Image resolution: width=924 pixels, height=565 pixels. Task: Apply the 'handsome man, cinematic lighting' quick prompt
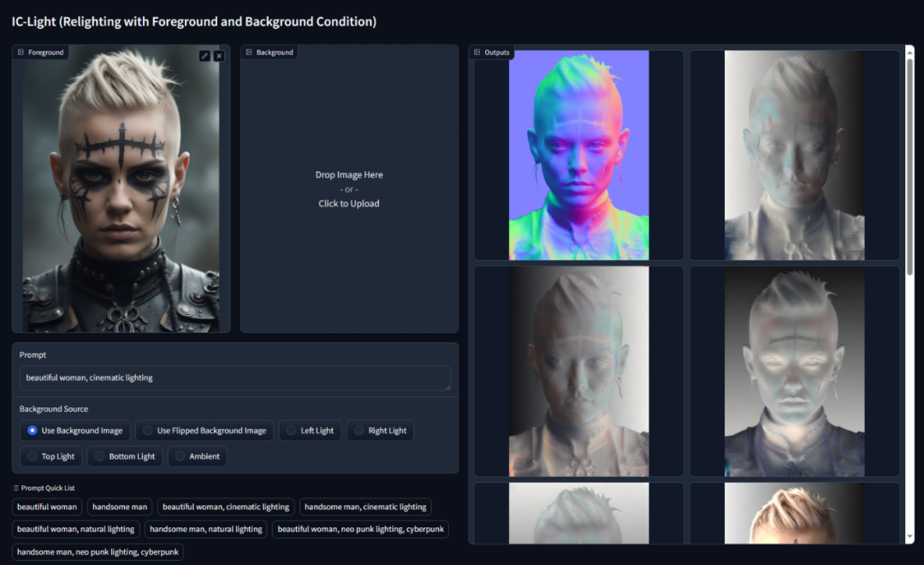point(365,507)
